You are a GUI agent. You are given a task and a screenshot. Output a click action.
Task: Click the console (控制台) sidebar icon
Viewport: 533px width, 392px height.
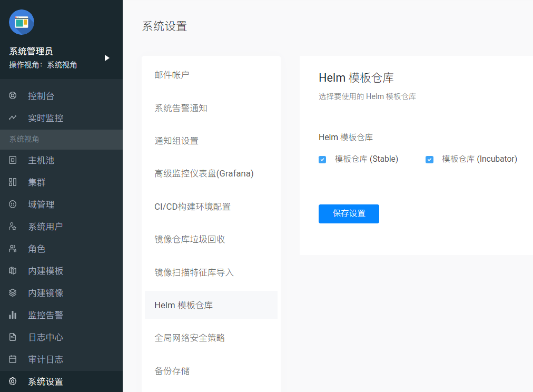click(13, 96)
